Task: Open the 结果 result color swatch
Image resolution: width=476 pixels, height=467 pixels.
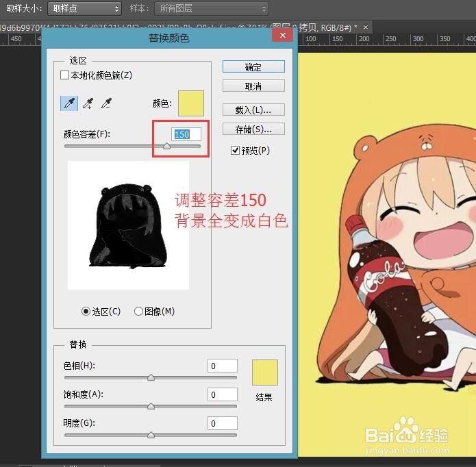Action: click(265, 373)
